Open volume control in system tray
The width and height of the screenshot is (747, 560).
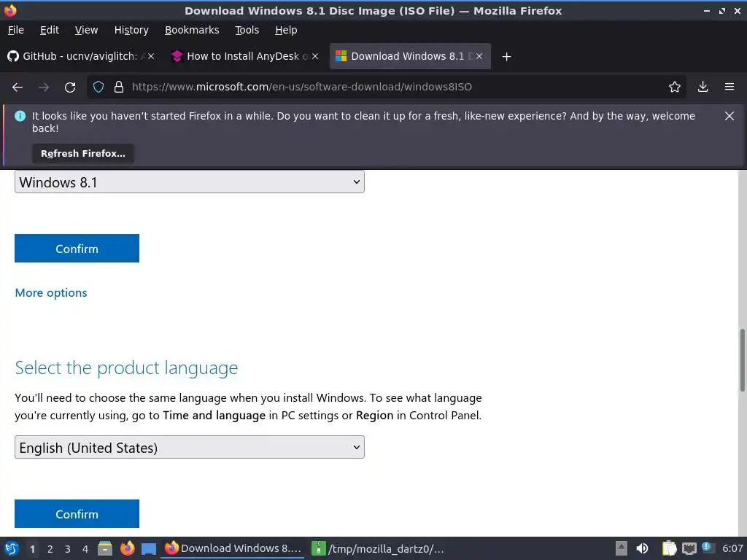(642, 548)
